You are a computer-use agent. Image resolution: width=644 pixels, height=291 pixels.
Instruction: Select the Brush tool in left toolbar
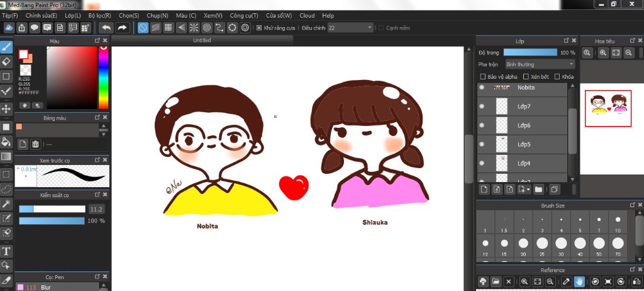click(x=6, y=47)
